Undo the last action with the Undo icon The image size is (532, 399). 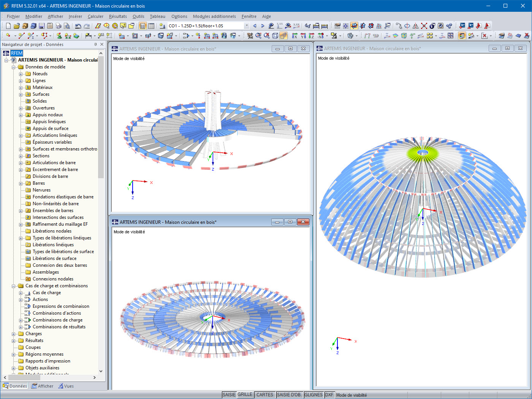pos(78,26)
